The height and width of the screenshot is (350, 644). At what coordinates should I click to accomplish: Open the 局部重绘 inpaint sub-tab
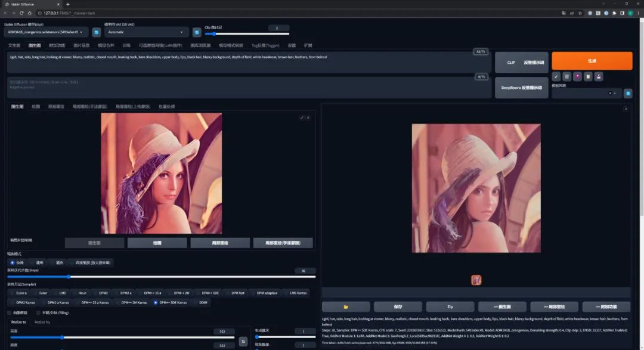click(56, 106)
